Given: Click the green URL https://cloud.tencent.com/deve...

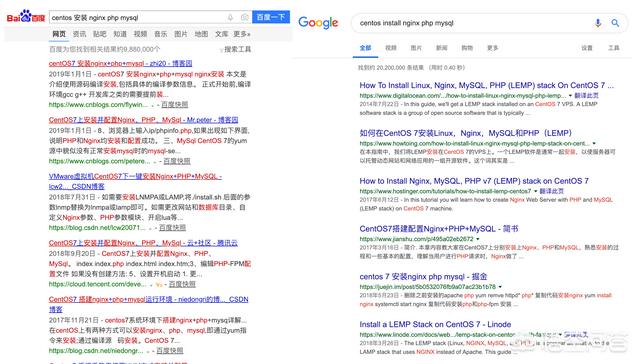Looking at the screenshot, I should tap(98, 284).
